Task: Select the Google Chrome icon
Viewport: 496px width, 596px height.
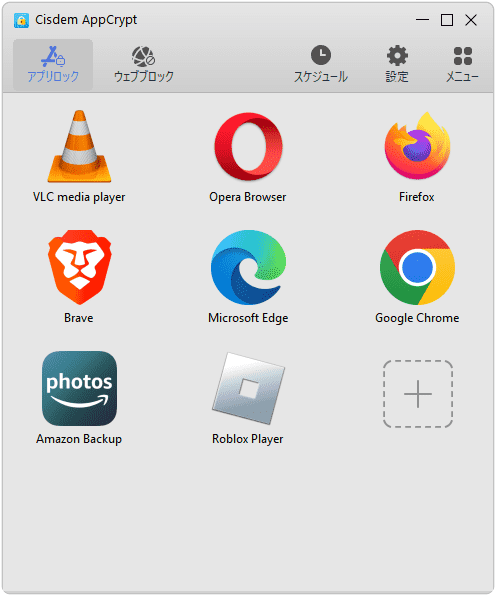Action: (x=417, y=267)
